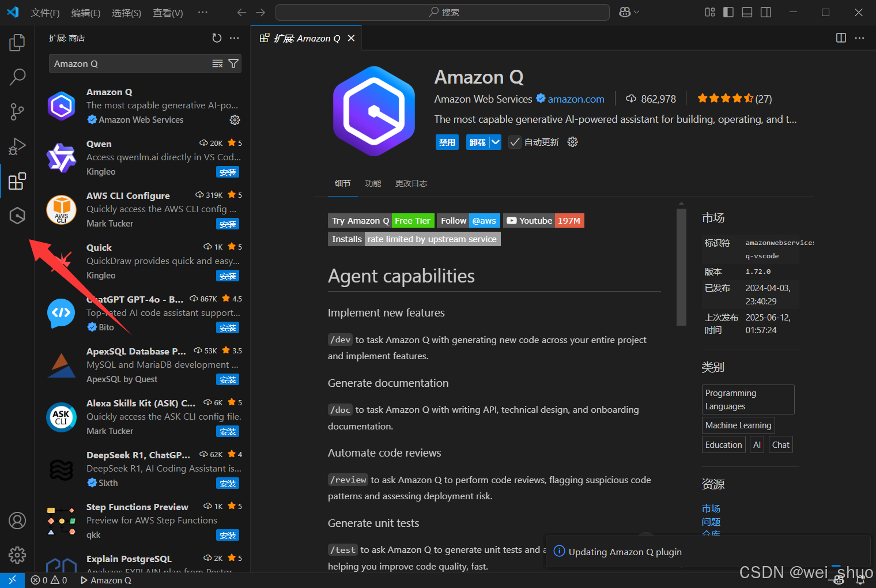Open the Explorer view in the activity bar

pos(17,42)
